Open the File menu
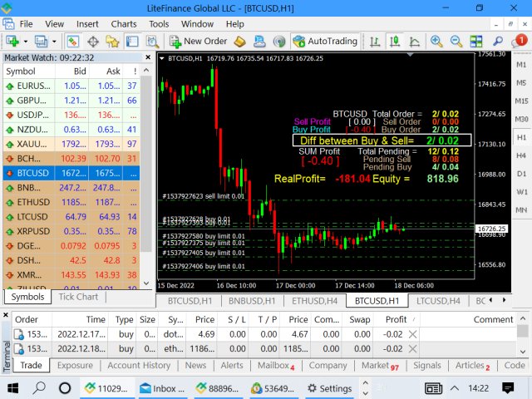This screenshot has height=399, width=532. tap(26, 24)
